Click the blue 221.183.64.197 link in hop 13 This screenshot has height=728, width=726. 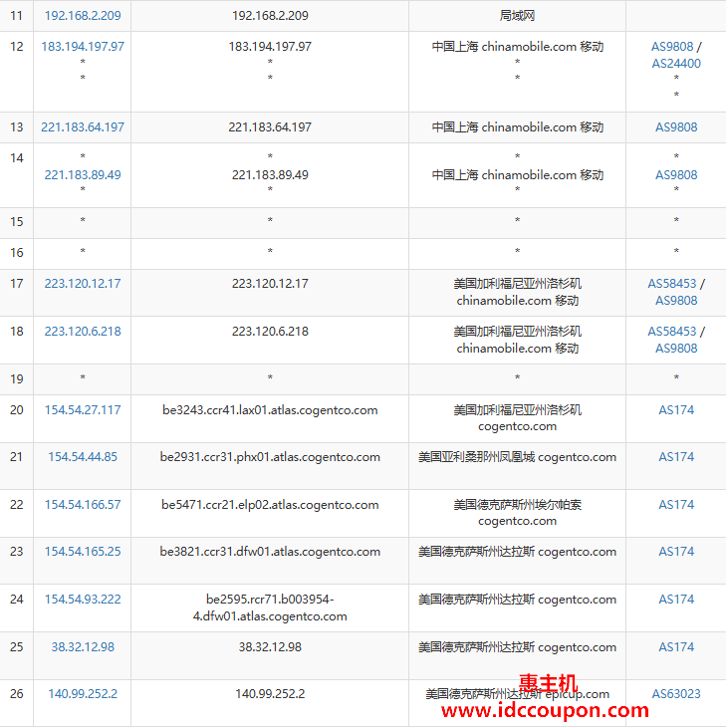(x=83, y=127)
